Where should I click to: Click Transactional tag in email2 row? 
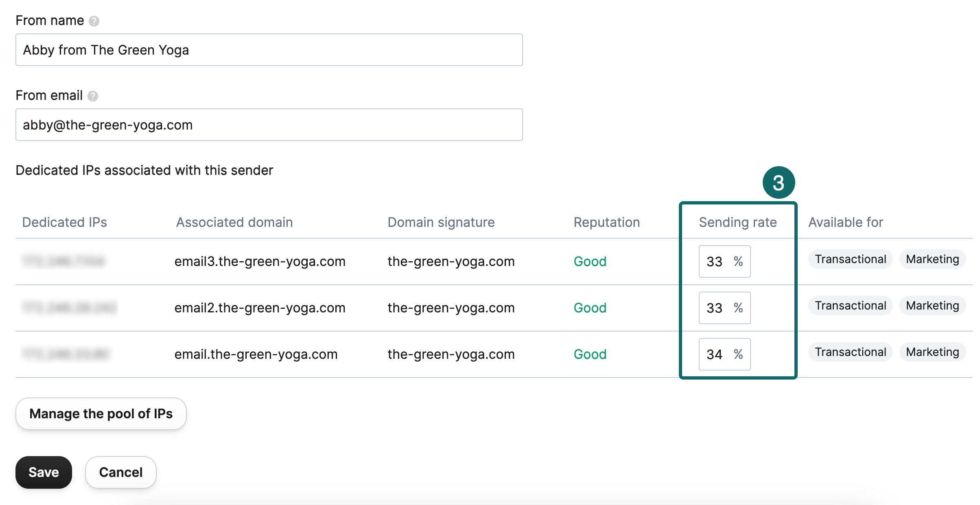(x=850, y=306)
